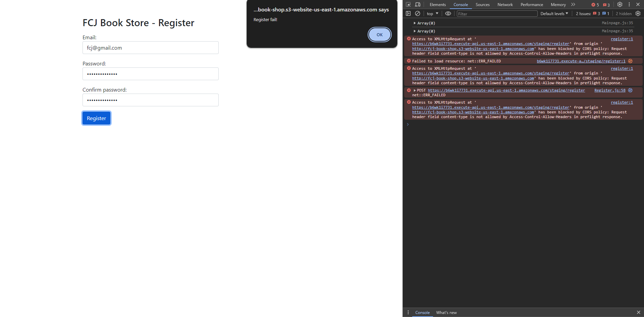The width and height of the screenshot is (644, 317).
Task: Click the blue Register button
Action: point(97,118)
